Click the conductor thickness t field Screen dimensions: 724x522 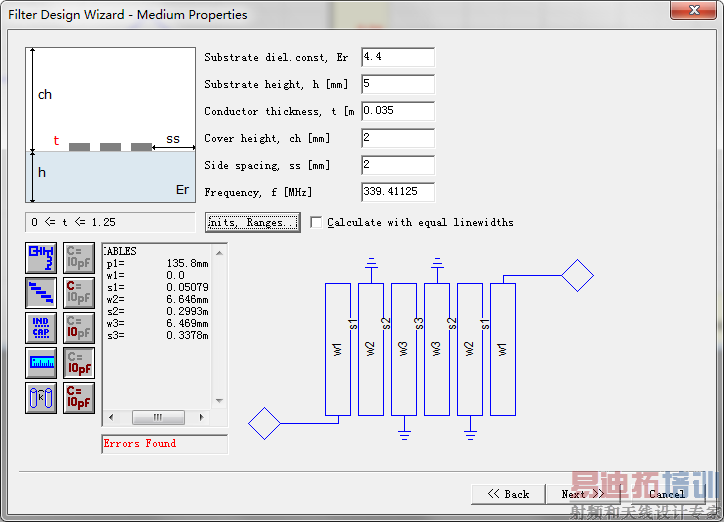pos(398,111)
